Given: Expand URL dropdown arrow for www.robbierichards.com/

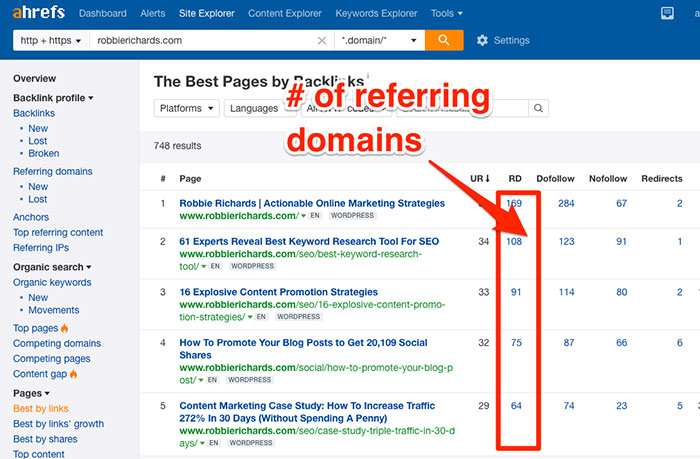Looking at the screenshot, I should point(304,216).
